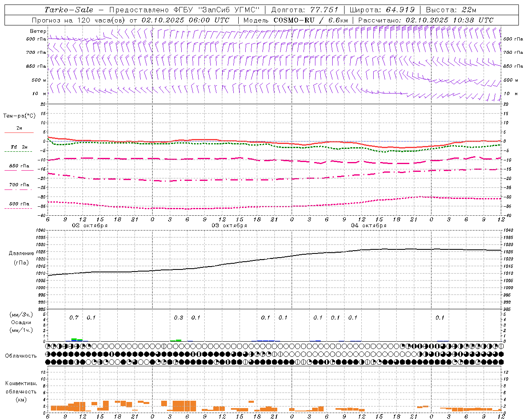Click the 0.3 precipitation value

[x=178, y=317]
